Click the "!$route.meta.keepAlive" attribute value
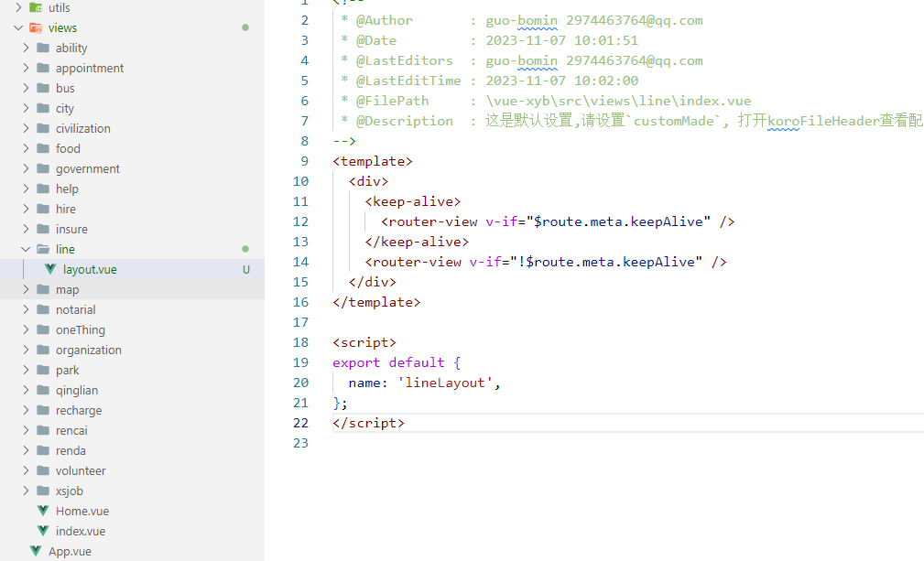Image resolution: width=924 pixels, height=561 pixels. tap(606, 262)
